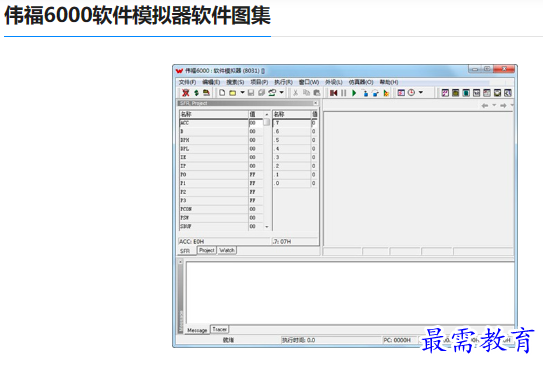The height and width of the screenshot is (372, 543).
Task: Open the 外设(L) menu
Action: (333, 82)
